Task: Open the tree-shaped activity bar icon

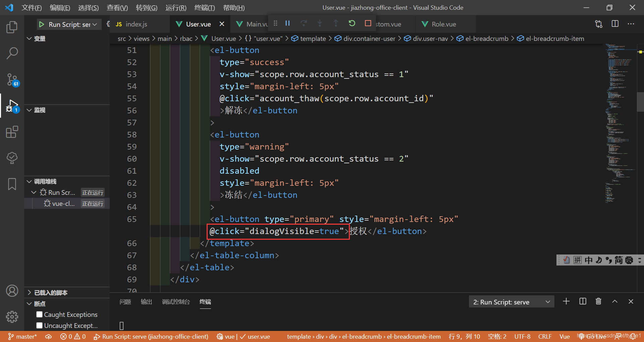Action: (12, 158)
